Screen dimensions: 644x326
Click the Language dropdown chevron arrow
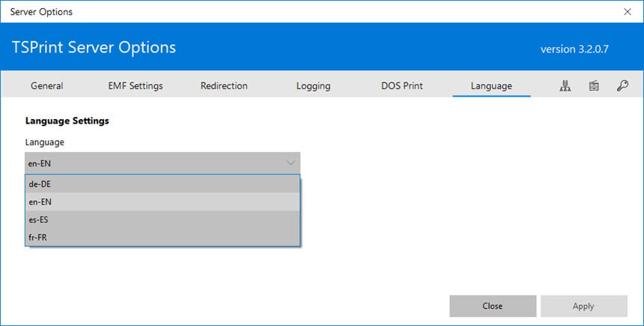(291, 163)
